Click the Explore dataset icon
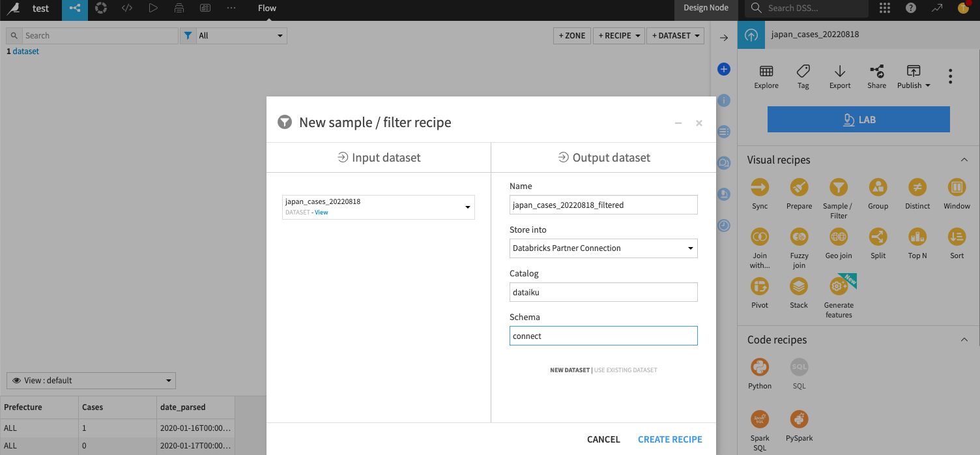 point(766,72)
